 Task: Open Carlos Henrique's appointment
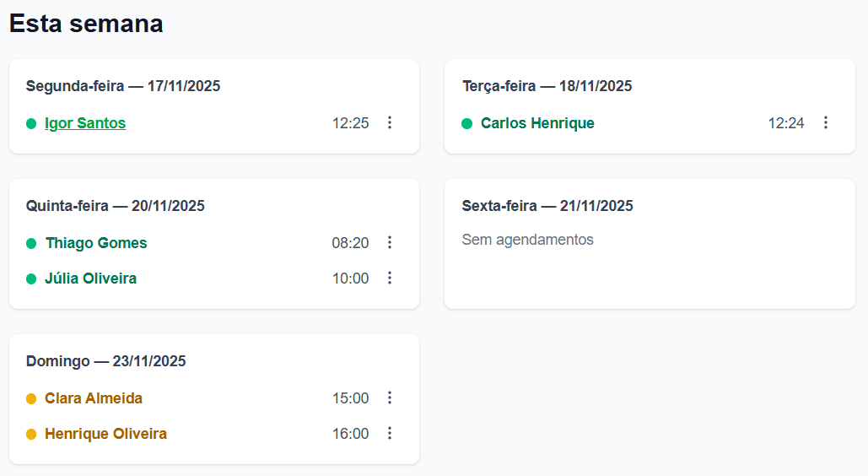tap(537, 123)
